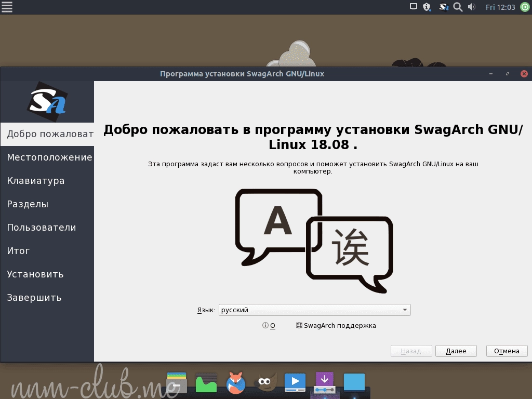Click the SwagArch logo in the installer sidebar
532x399 pixels.
click(47, 101)
